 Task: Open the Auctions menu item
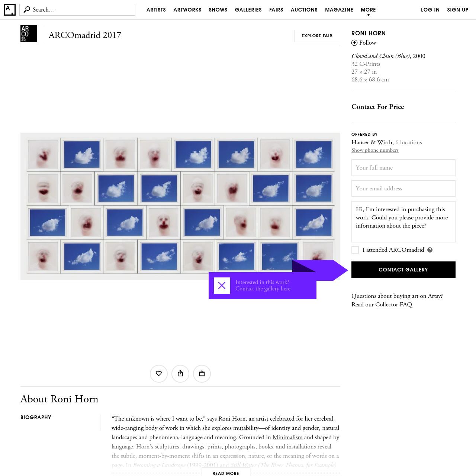tap(304, 10)
